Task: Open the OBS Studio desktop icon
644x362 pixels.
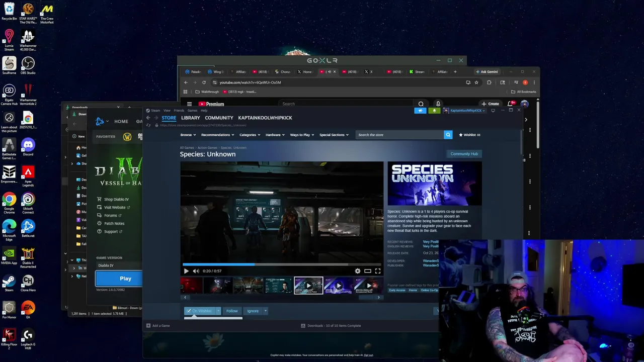Action: (28, 66)
